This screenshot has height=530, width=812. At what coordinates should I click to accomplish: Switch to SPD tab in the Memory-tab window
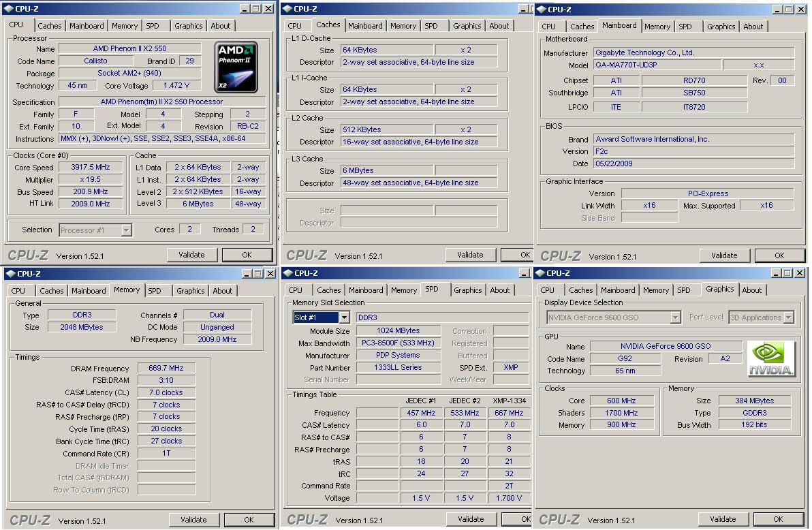click(x=155, y=291)
